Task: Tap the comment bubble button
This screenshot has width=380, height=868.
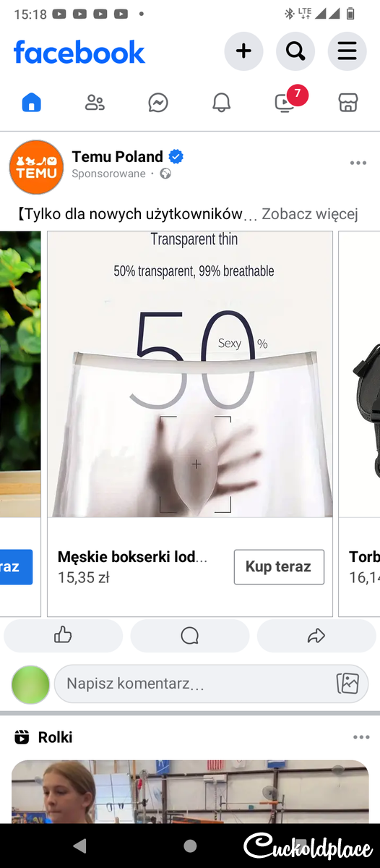Action: click(190, 636)
